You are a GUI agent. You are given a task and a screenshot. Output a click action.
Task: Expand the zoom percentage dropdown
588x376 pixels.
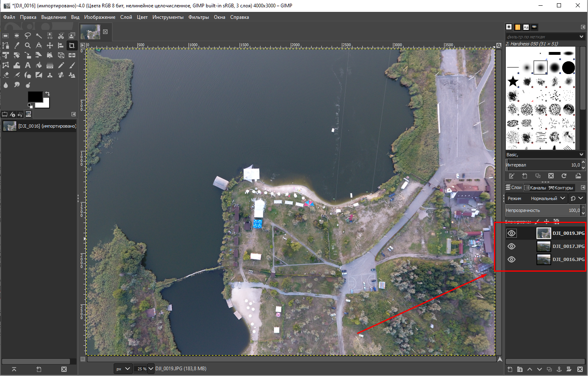click(150, 369)
